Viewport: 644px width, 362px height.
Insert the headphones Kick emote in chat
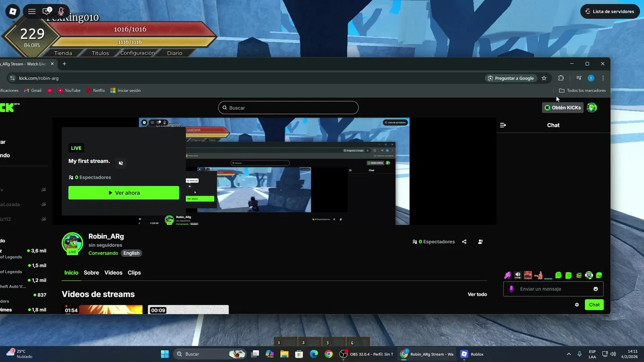pos(589,275)
